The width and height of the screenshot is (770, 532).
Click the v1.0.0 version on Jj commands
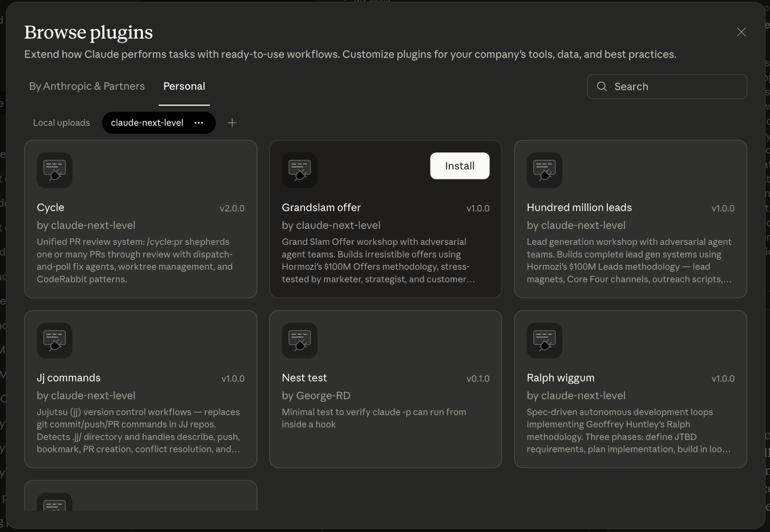click(x=233, y=378)
